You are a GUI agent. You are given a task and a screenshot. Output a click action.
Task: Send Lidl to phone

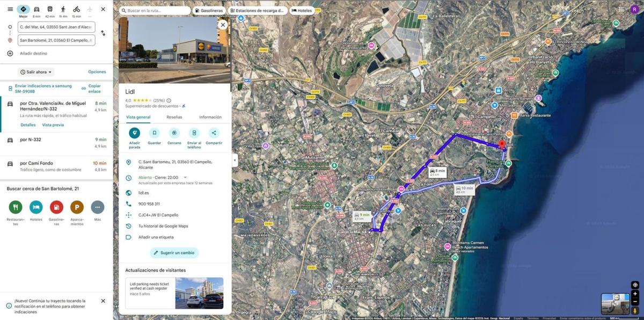194,133
